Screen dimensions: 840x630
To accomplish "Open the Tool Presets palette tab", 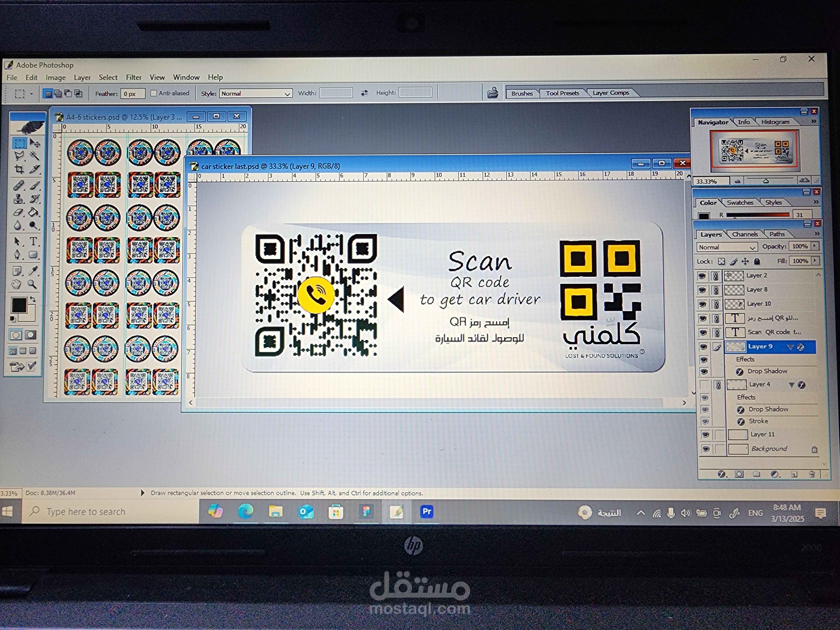I will [562, 93].
